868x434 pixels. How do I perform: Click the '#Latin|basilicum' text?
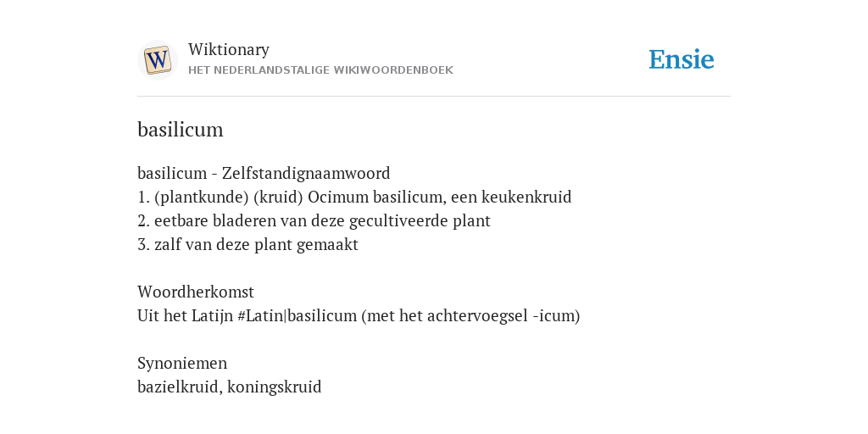click(x=298, y=316)
